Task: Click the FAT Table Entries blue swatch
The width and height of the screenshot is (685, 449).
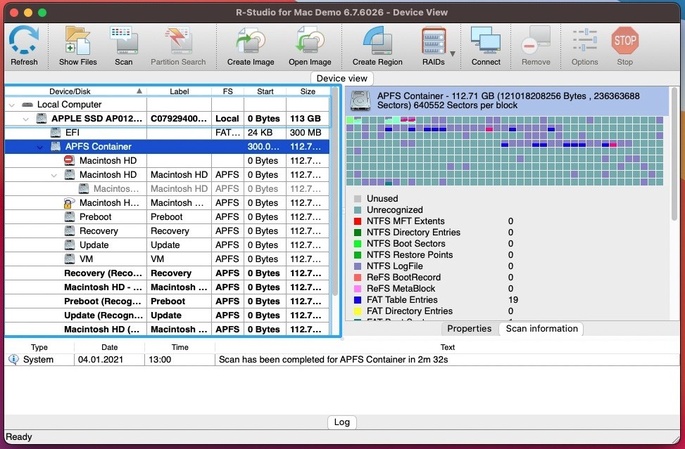Action: point(358,300)
